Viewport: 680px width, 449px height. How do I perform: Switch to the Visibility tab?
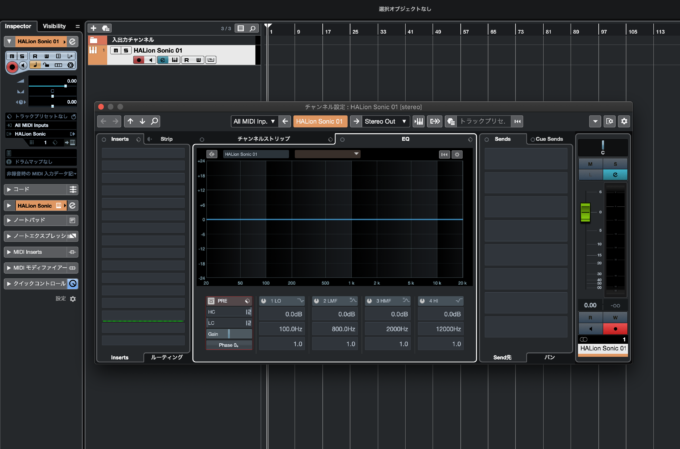[x=54, y=26]
